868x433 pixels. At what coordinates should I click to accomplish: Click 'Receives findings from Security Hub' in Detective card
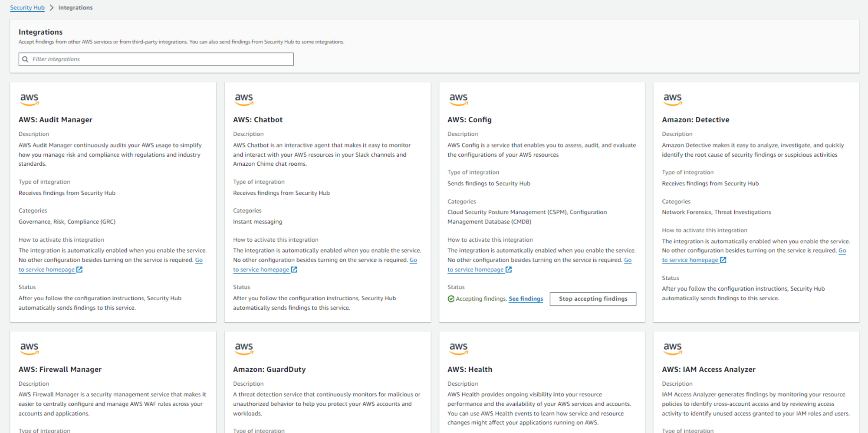pos(710,184)
